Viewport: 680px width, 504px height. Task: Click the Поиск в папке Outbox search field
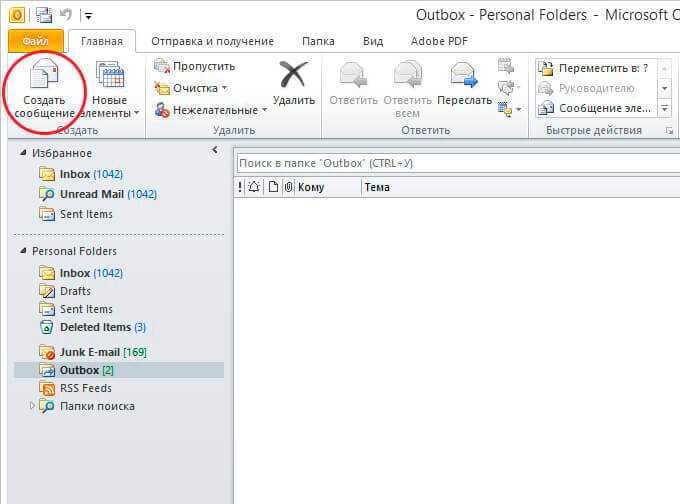459,164
